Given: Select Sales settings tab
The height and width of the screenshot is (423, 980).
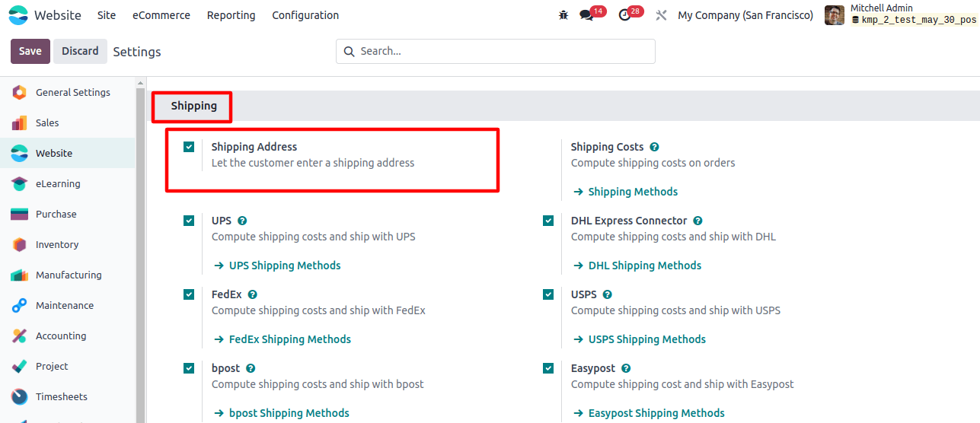Looking at the screenshot, I should pos(68,123).
